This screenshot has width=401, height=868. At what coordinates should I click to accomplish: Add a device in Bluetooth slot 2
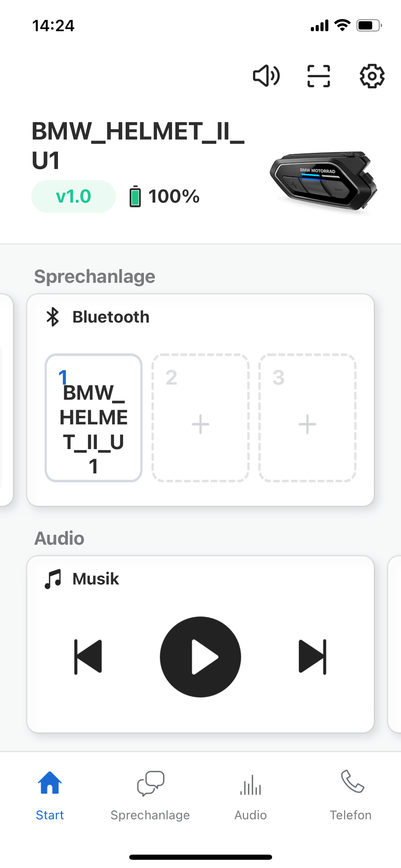click(x=200, y=424)
